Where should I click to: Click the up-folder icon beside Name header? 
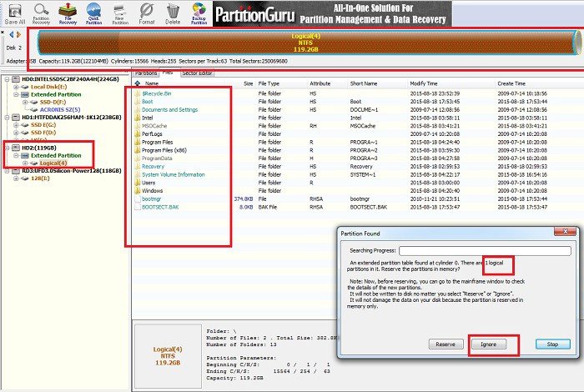(x=138, y=83)
